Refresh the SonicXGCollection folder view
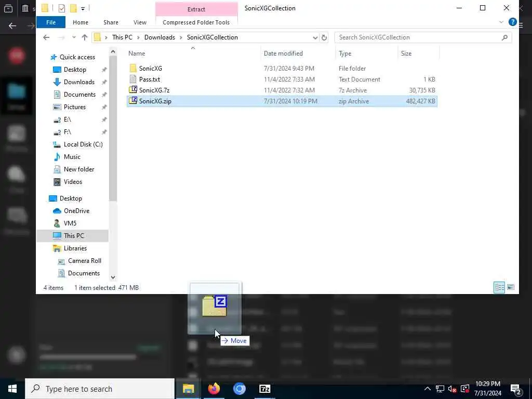This screenshot has width=532, height=399. [324, 37]
